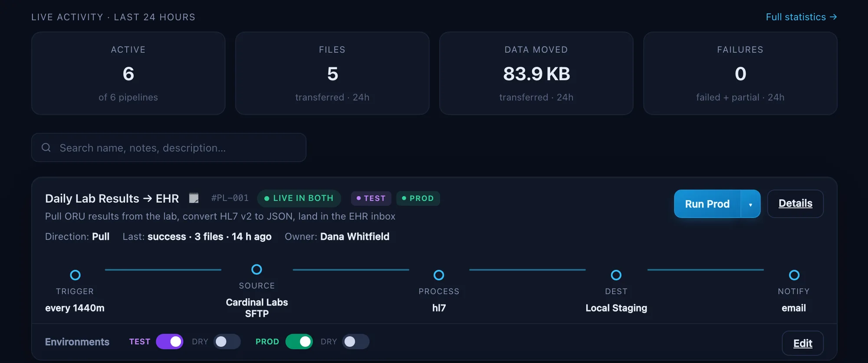Toggle the PROD environment switch
868x363 pixels.
click(299, 342)
